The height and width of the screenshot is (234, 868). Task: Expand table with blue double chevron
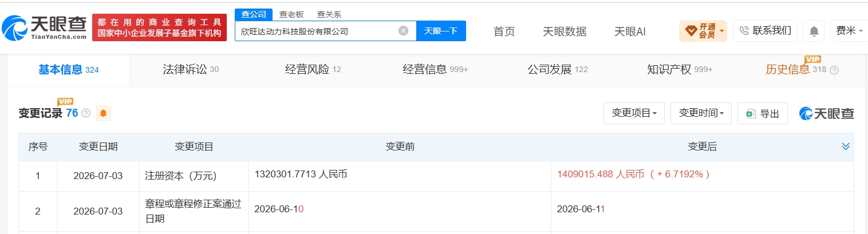[846, 147]
